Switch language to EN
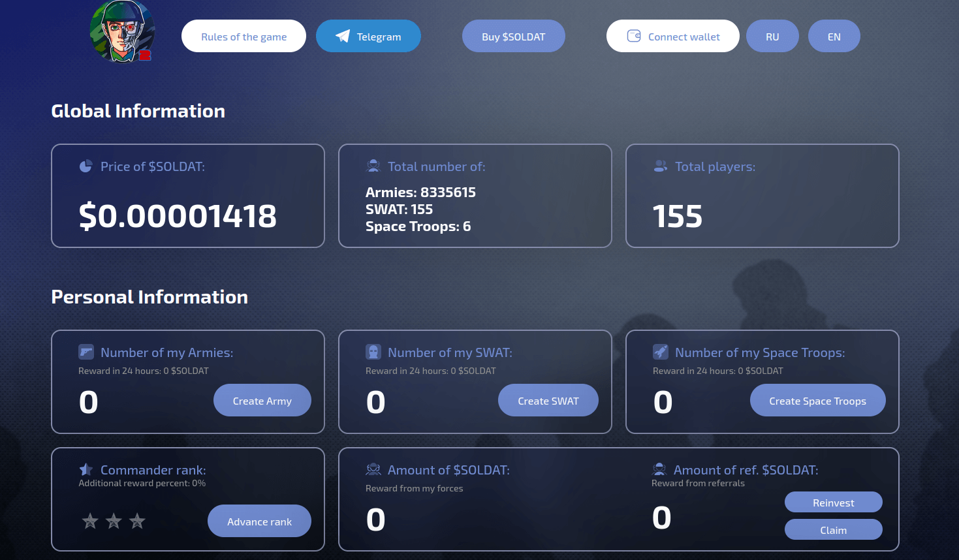This screenshot has width=959, height=560. pyautogui.click(x=834, y=36)
